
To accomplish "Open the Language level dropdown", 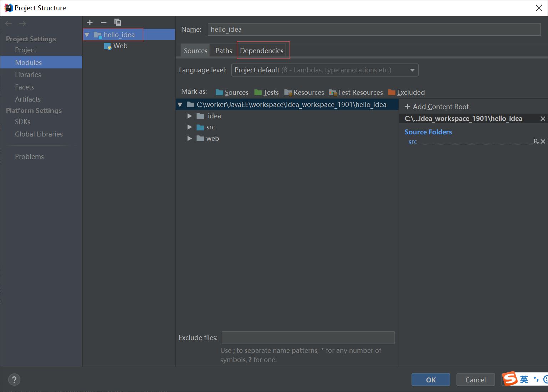I will click(325, 70).
